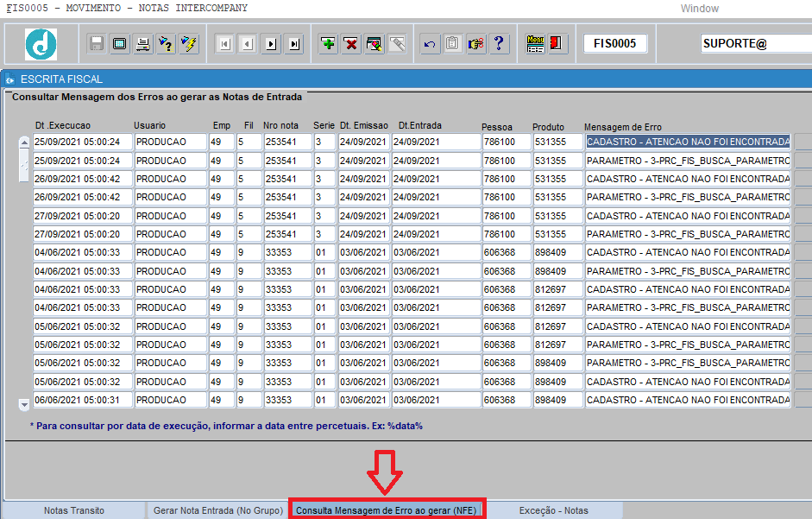Screen dimensions: 812x519
Task: Click Nro nota 33353 in the 06/06/2021 row
Action: 288,401
